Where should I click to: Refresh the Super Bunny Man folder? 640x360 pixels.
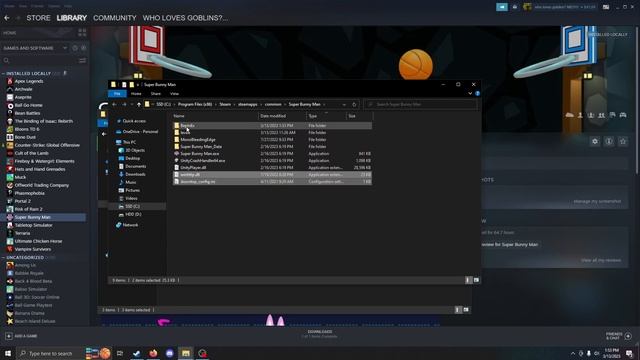click(x=354, y=104)
